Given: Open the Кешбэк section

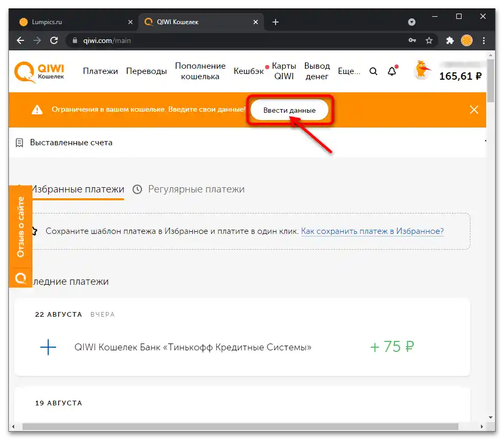Looking at the screenshot, I should (x=248, y=71).
